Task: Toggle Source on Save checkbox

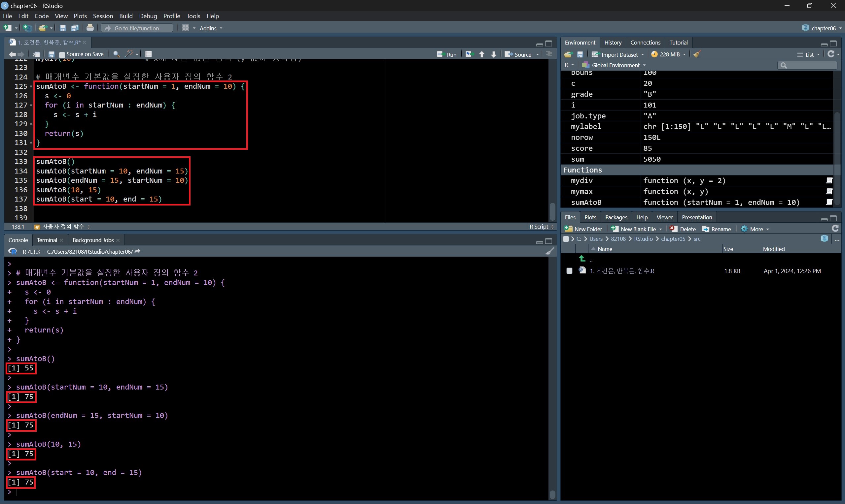Action: (x=62, y=54)
